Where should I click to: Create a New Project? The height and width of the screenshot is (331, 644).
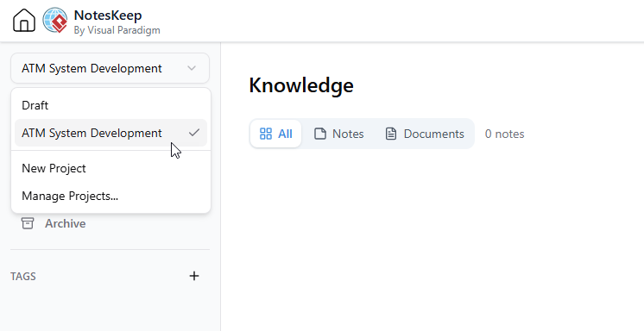coord(110,169)
